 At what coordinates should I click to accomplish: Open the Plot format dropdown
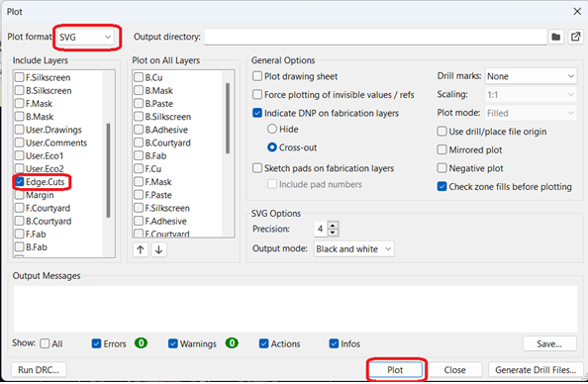[86, 38]
